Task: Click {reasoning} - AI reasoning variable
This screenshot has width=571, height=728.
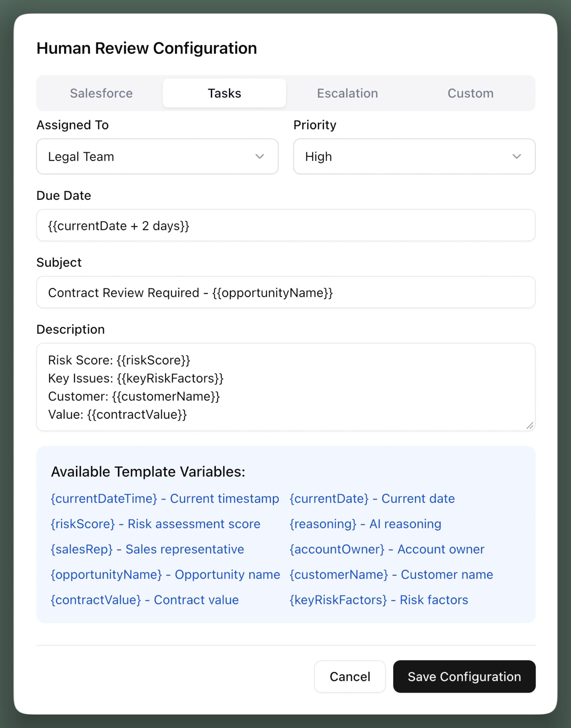Action: click(366, 524)
